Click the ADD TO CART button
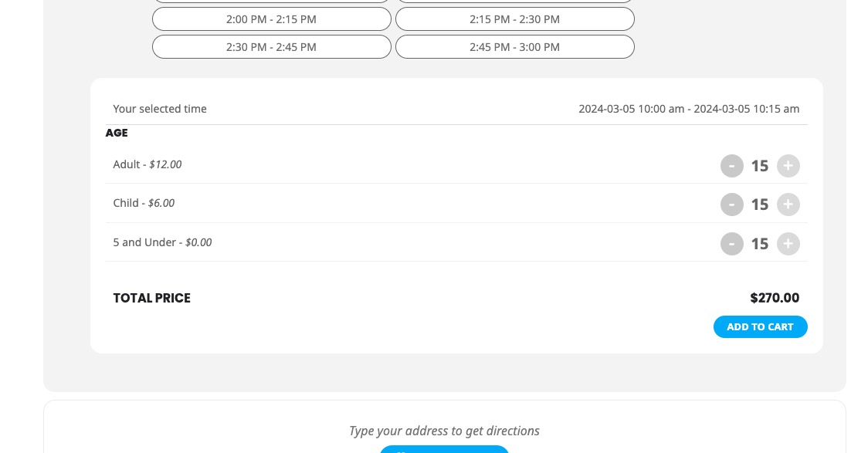 click(x=760, y=327)
